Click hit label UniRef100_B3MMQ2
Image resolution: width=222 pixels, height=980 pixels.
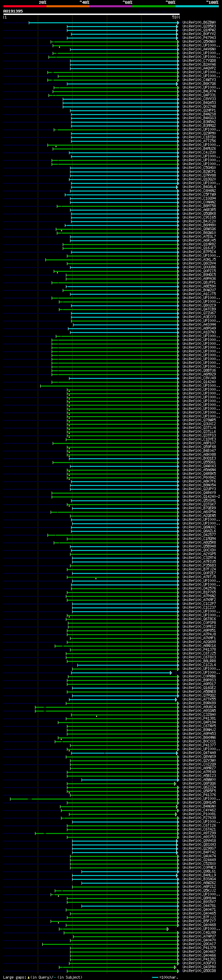click(199, 125)
